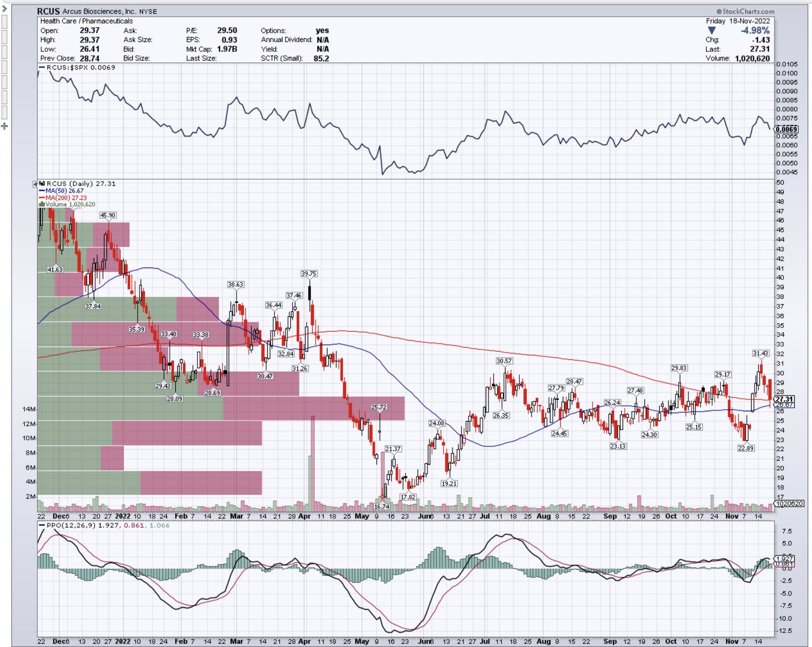Select the 39.75 April peak label
Screen dimensions: 812x647
pyautogui.click(x=309, y=274)
